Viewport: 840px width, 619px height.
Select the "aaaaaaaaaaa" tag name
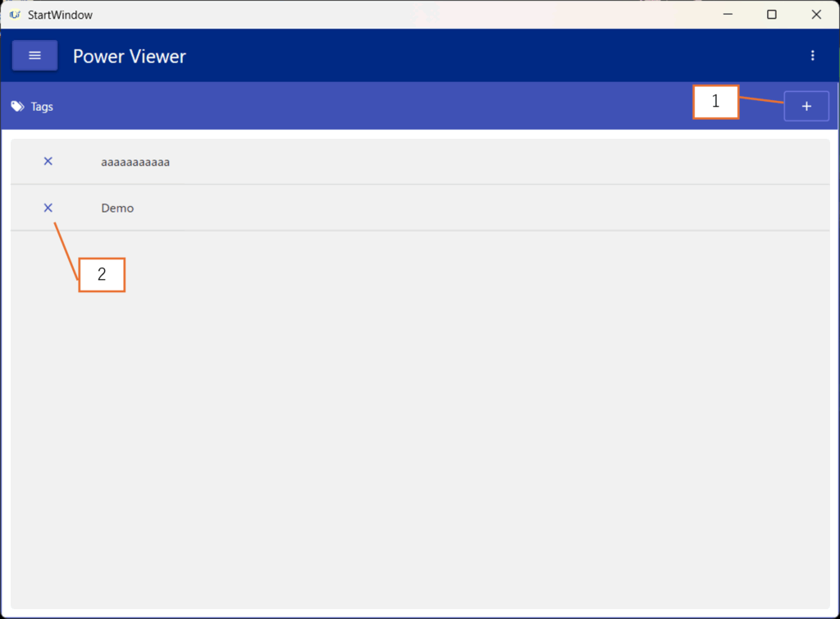[135, 163]
